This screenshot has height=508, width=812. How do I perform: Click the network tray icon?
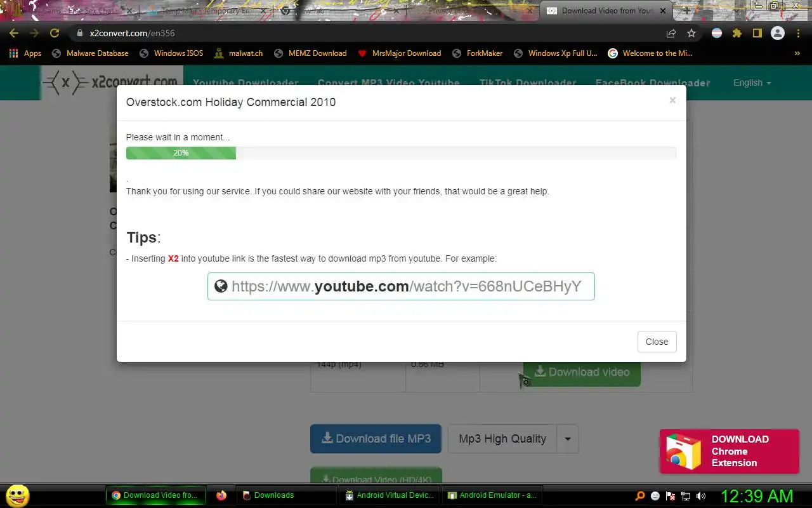click(x=686, y=496)
